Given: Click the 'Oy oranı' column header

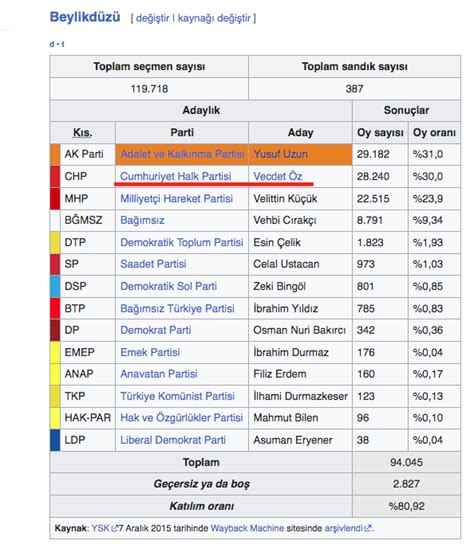Looking at the screenshot, I should click(x=434, y=132).
